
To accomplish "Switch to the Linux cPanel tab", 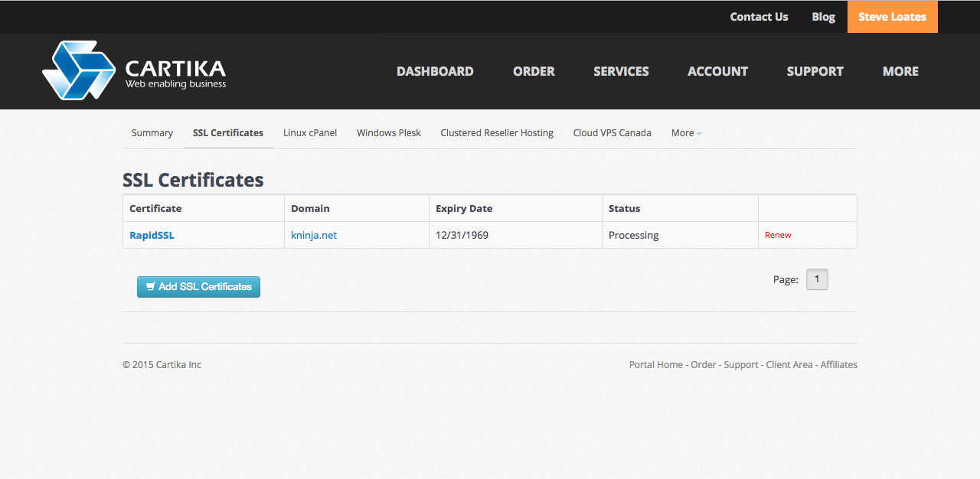I will pos(310,132).
